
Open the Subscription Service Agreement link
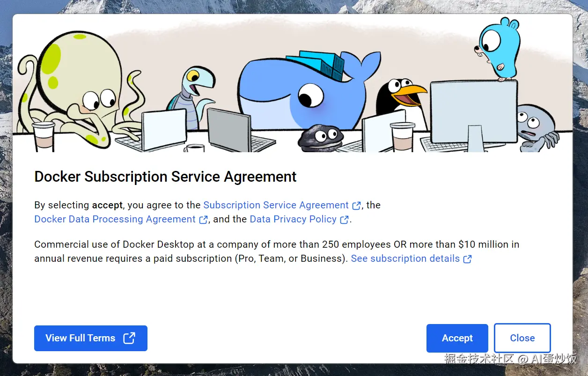coord(276,205)
